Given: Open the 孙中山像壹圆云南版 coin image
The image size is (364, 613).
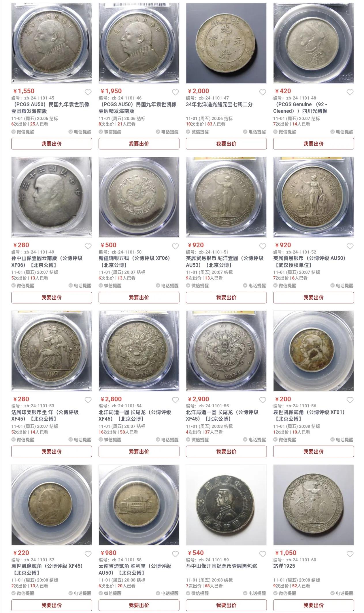Looking at the screenshot, I should pyautogui.click(x=52, y=197).
